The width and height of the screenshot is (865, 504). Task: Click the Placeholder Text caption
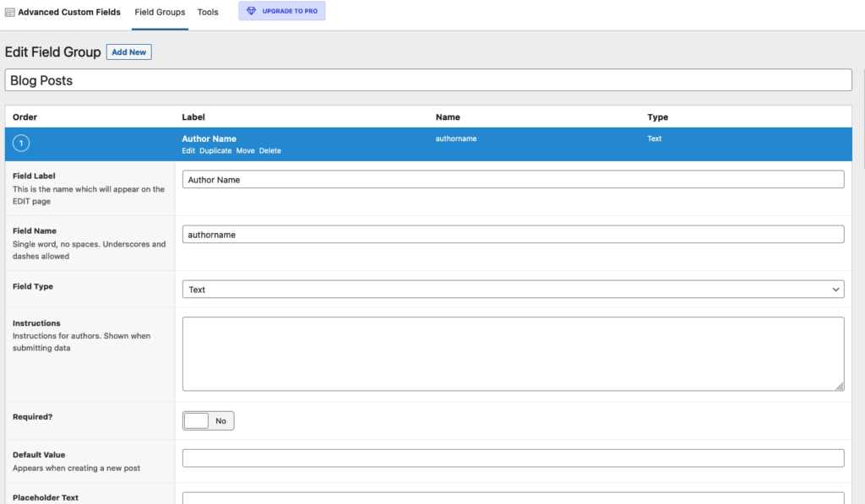click(46, 497)
